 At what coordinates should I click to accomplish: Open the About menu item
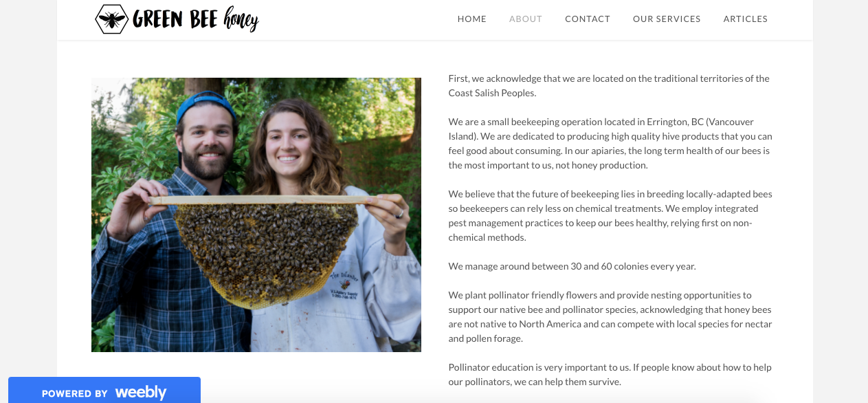click(526, 19)
